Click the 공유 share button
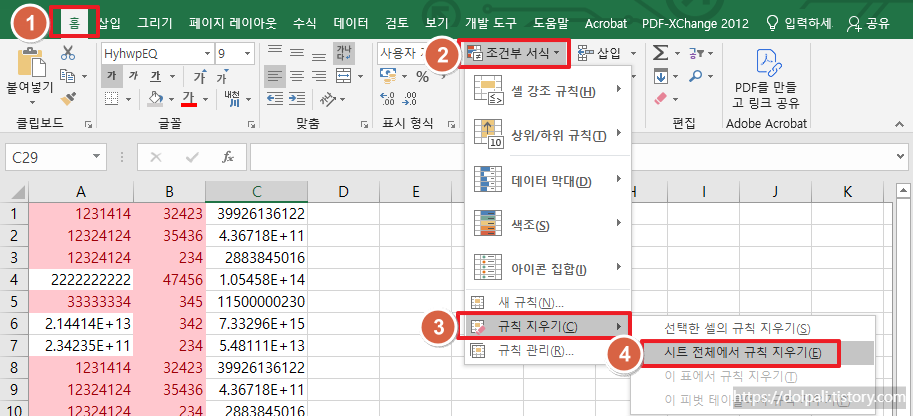 [868, 23]
